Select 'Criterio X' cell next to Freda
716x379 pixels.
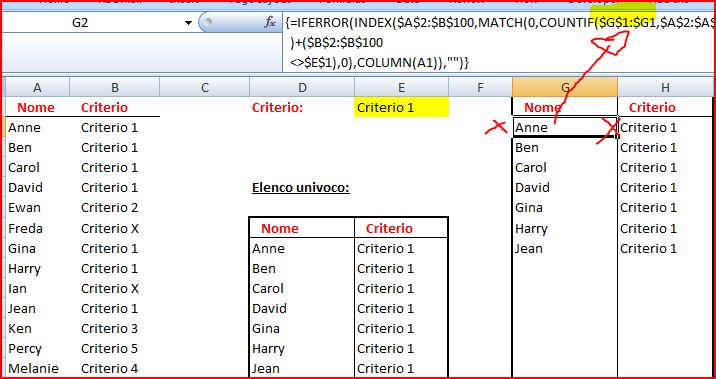[110, 228]
